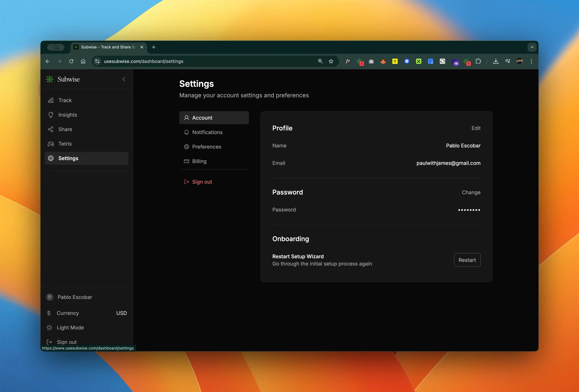This screenshot has height=392, width=579.
Task: Click Change next to Password
Action: click(471, 192)
